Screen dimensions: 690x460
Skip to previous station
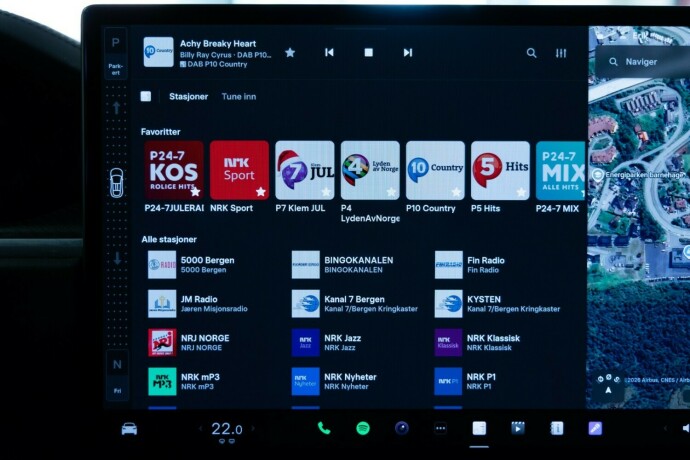tap(329, 52)
